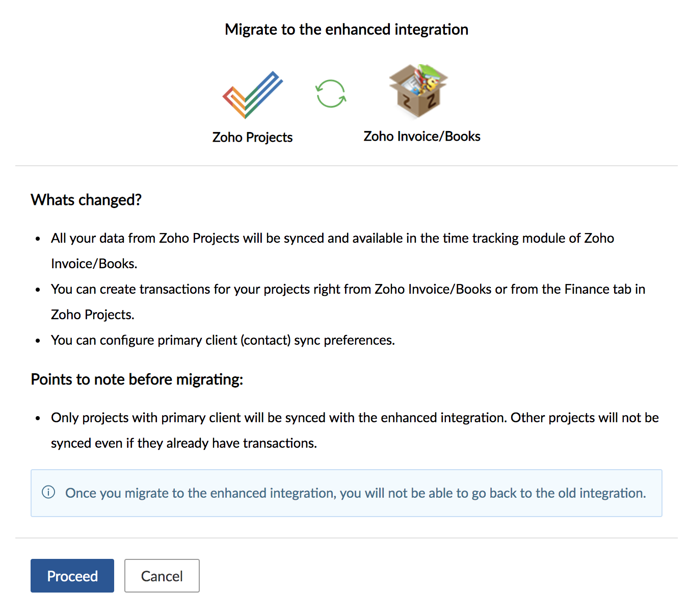
Task: Click the Zoho Projects checkmark logo
Action: pos(252,95)
